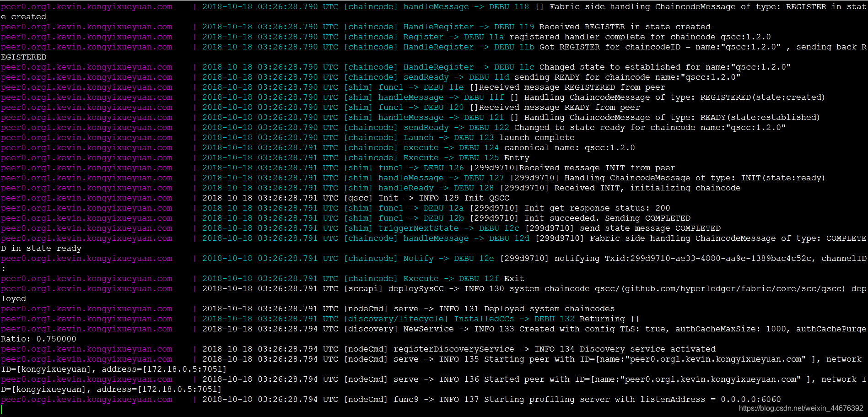
Task: Click 'READY(state:established)' text
Action: point(760,118)
